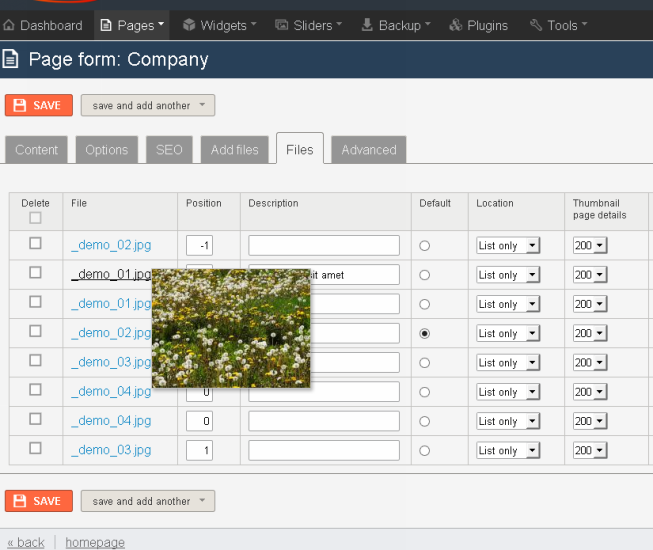Open the Backup menu caret
Viewport: 653px width, 550px height.
428,24
